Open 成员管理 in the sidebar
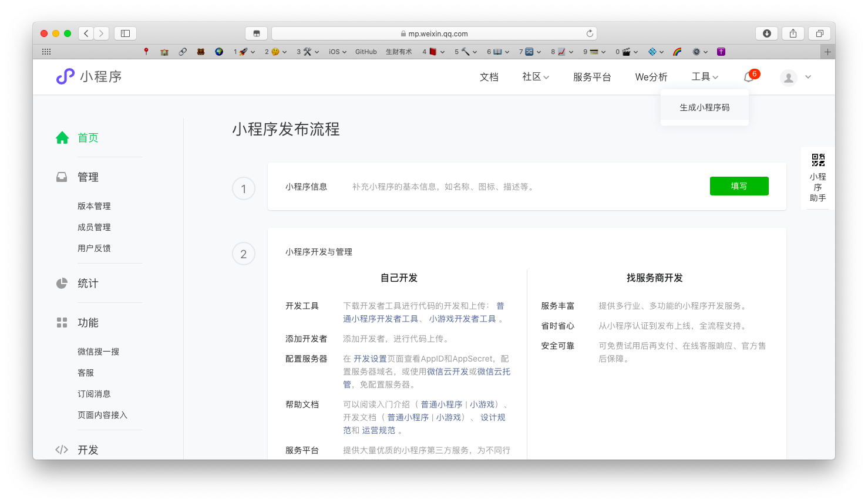The height and width of the screenshot is (503, 868). click(94, 227)
